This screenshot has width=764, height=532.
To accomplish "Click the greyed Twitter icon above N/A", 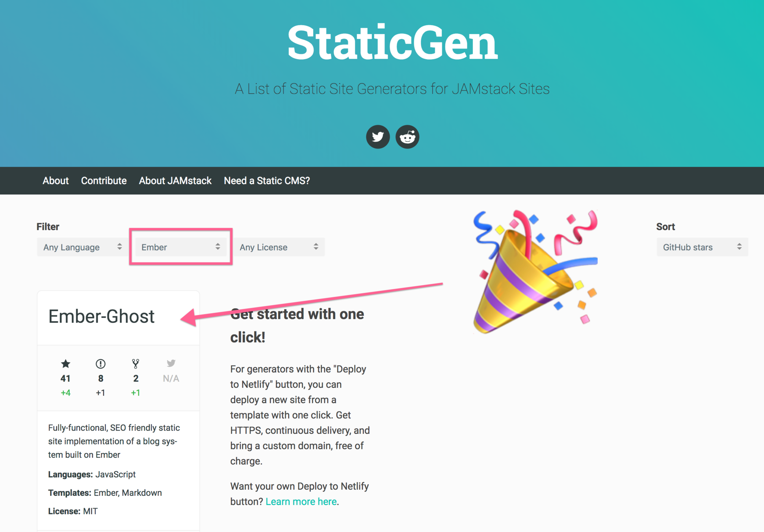I will click(171, 363).
